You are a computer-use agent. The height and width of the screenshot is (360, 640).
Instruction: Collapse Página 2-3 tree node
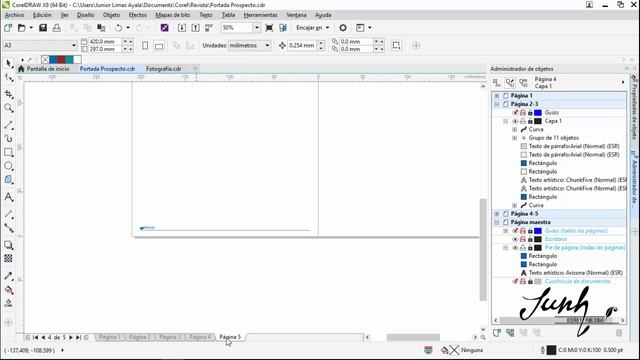coord(497,104)
